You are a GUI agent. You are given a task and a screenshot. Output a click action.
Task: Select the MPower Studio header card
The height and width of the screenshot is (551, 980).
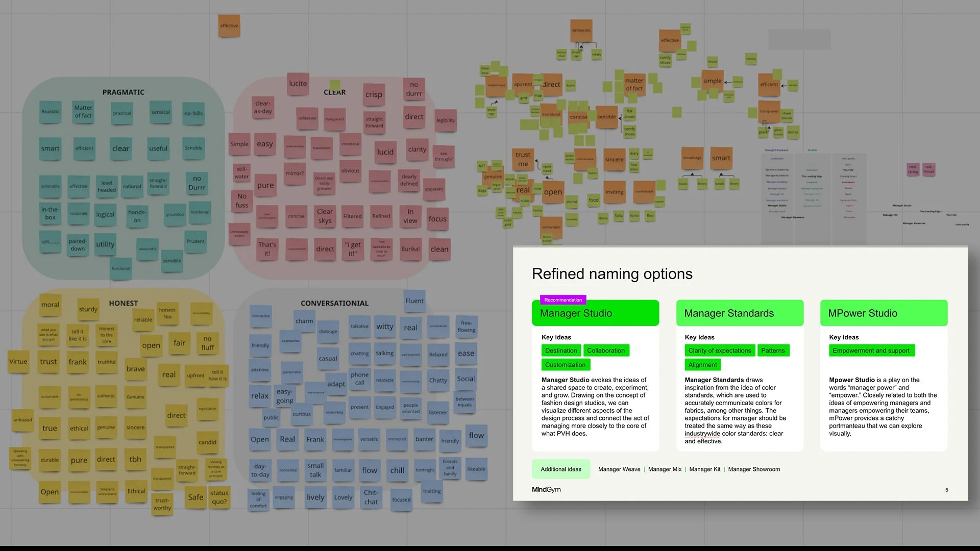[x=884, y=313]
